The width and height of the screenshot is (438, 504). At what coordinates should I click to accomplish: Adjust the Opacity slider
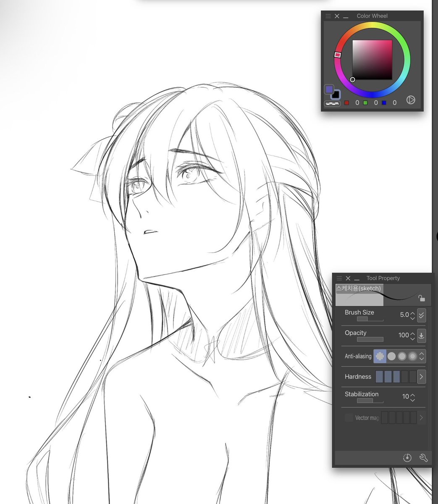coord(370,339)
